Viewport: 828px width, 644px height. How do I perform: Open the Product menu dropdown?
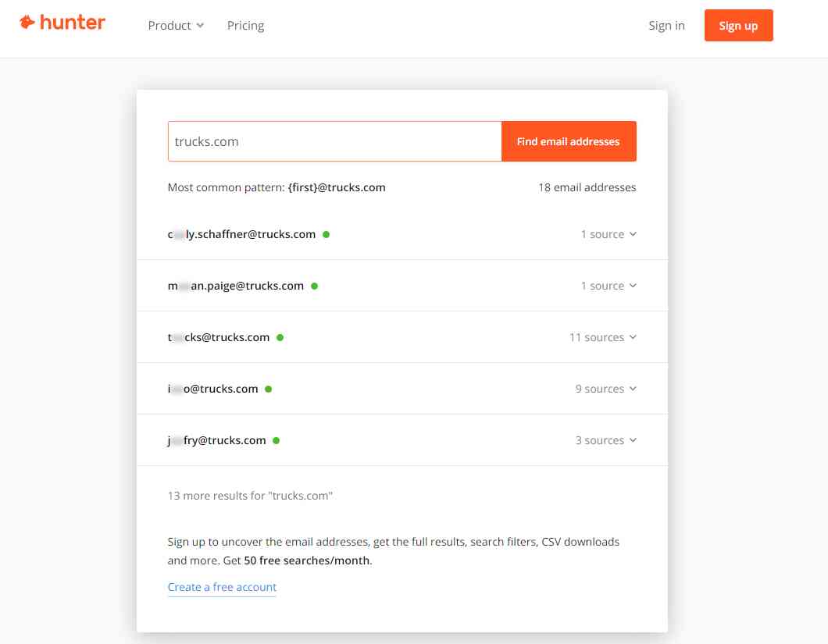coord(175,25)
